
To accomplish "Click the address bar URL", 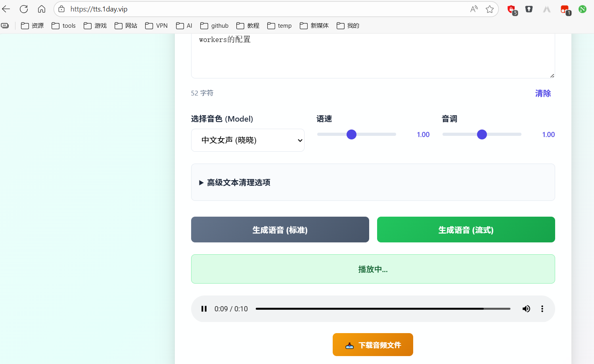I will click(x=99, y=9).
